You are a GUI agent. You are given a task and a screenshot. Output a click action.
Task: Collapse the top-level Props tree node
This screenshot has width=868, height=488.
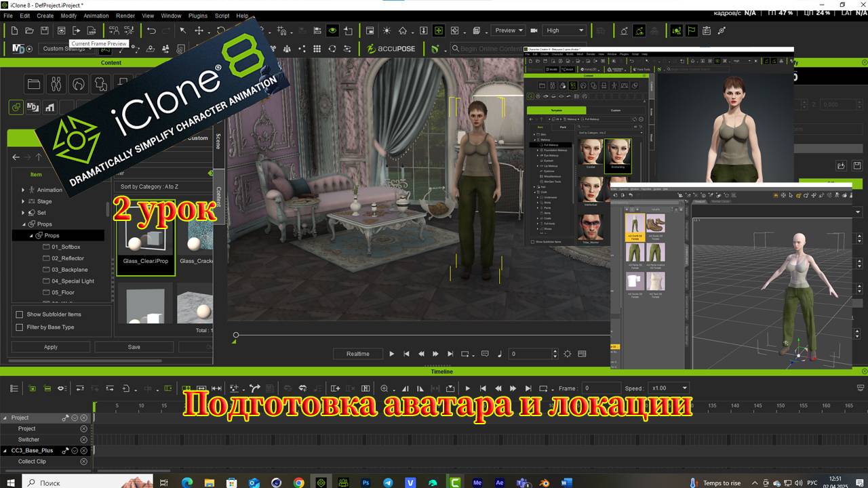pos(23,224)
